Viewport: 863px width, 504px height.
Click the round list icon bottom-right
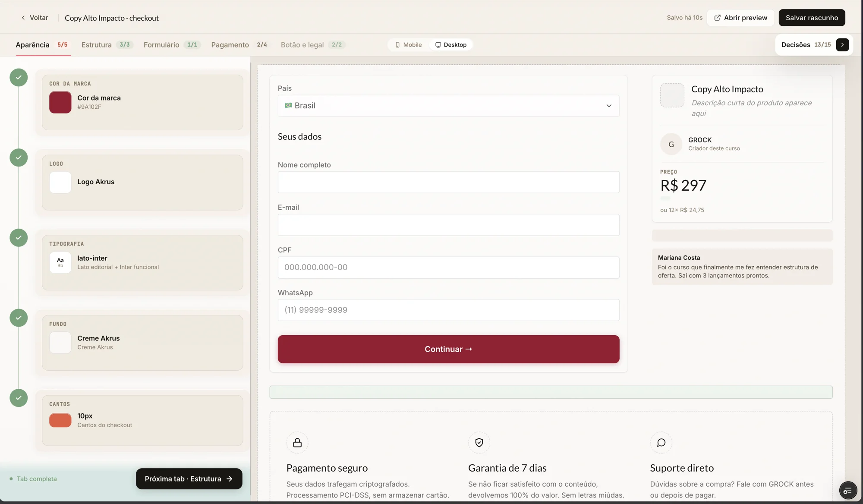pos(848,491)
